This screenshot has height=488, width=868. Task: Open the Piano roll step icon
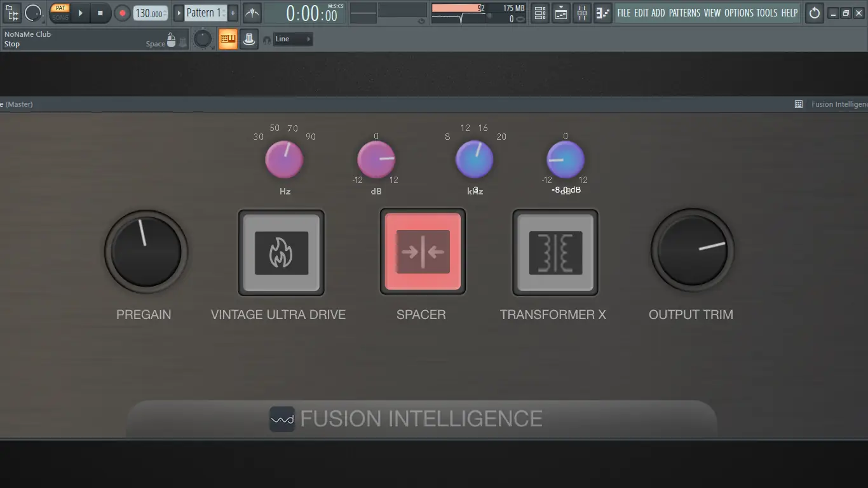[602, 13]
